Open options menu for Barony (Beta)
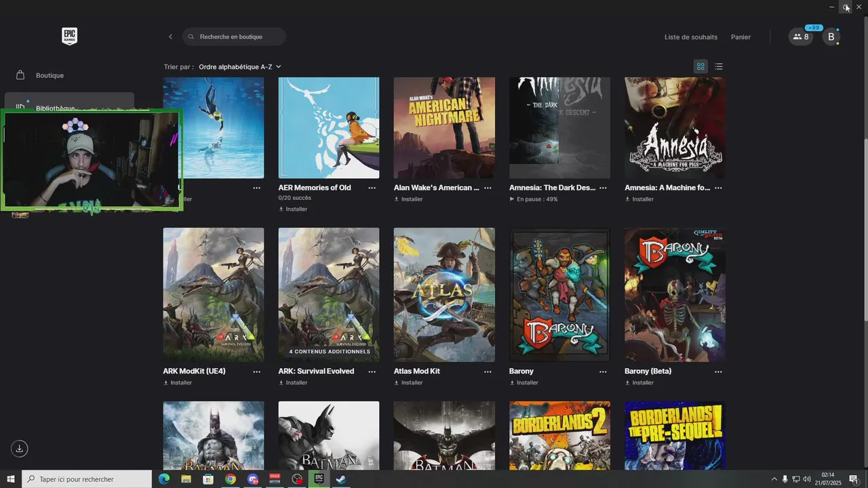This screenshot has height=488, width=868. coord(718,371)
